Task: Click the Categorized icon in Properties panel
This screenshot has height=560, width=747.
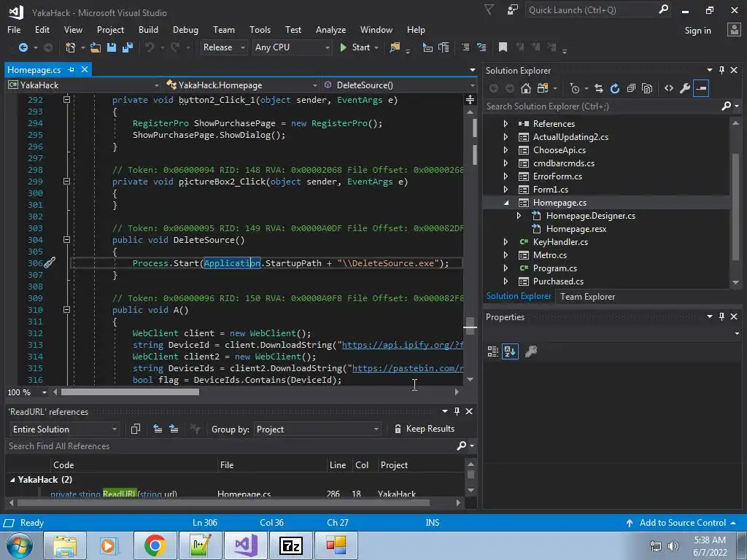Action: 493,351
